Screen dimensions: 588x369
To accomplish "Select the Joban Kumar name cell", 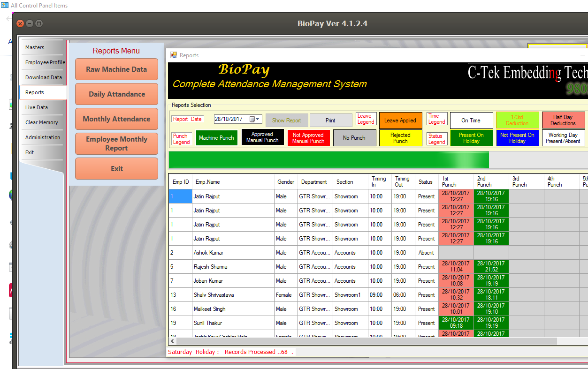I will click(x=233, y=281).
